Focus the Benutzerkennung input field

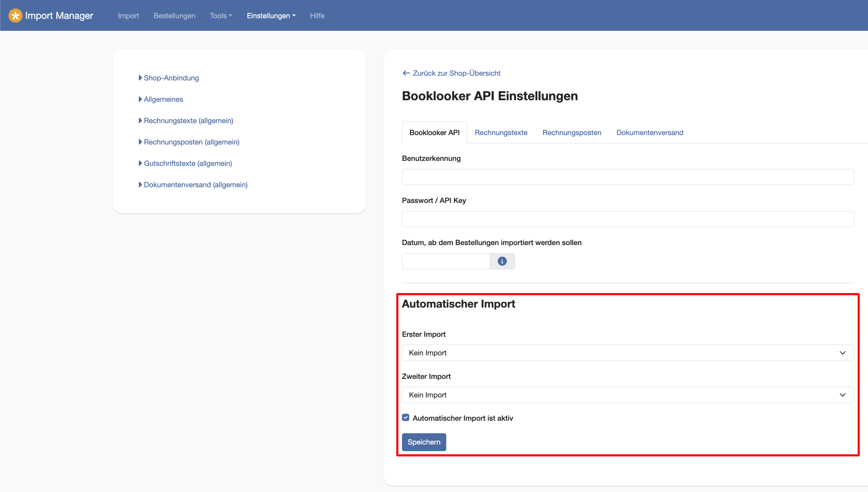627,177
